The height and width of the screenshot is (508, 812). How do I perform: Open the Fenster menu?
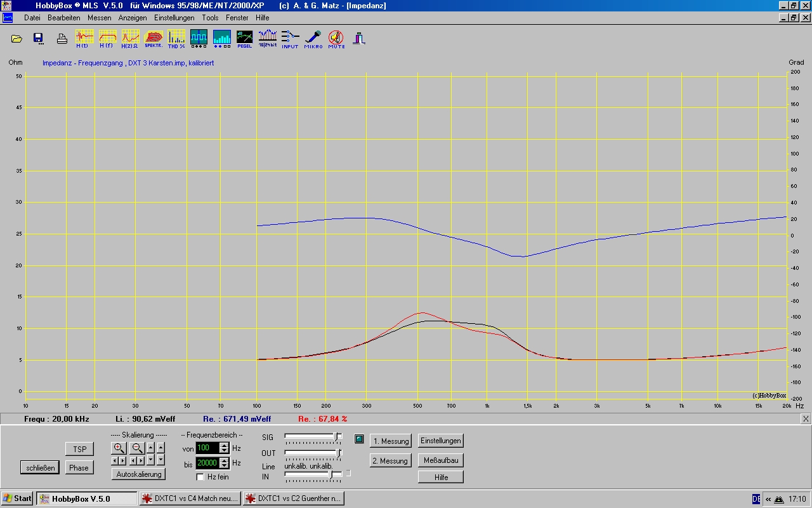(237, 18)
